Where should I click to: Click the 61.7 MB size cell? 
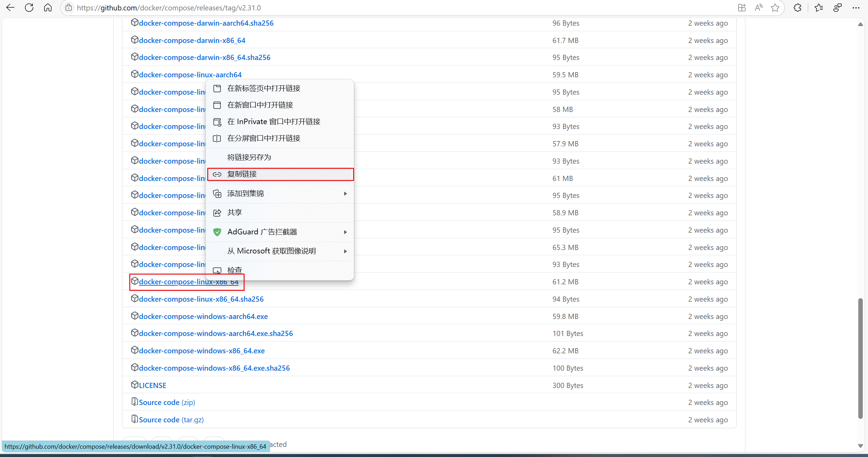coord(565,40)
